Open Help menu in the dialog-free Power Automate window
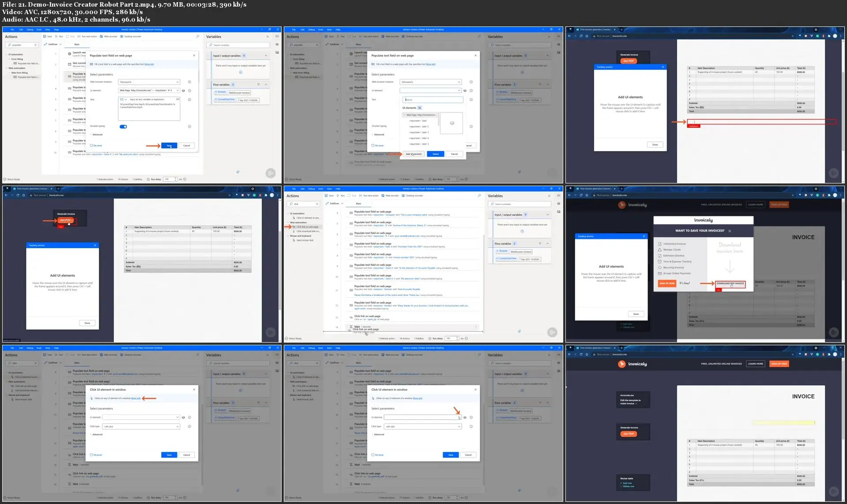 (x=338, y=189)
